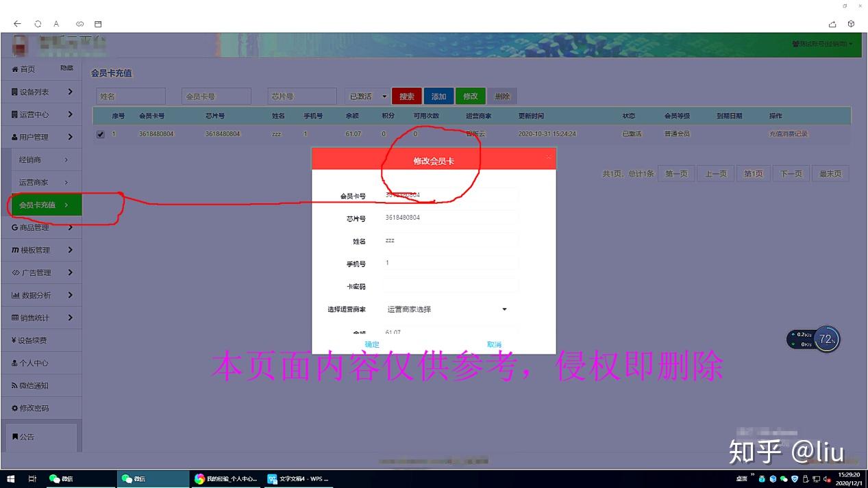Click the Windows Start button

(11, 479)
